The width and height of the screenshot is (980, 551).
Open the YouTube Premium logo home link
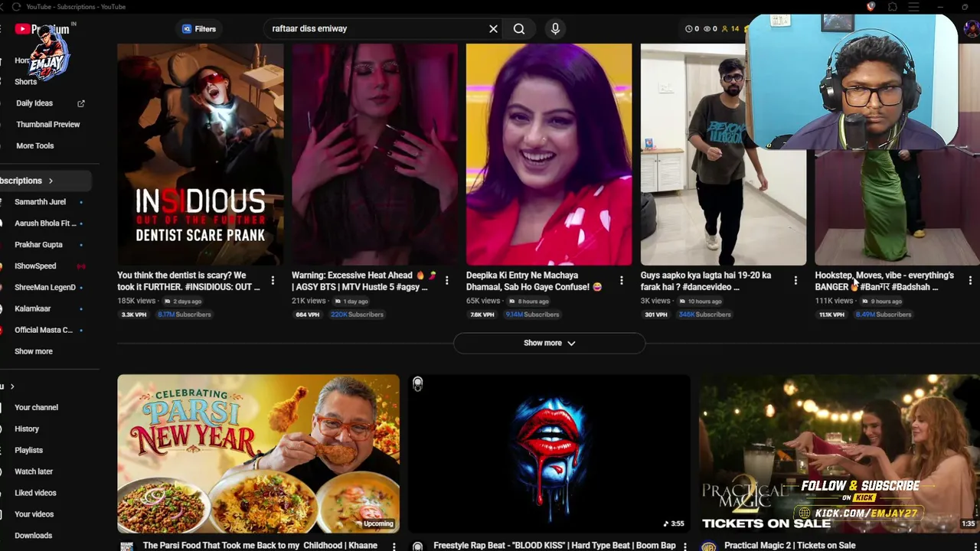point(42,30)
